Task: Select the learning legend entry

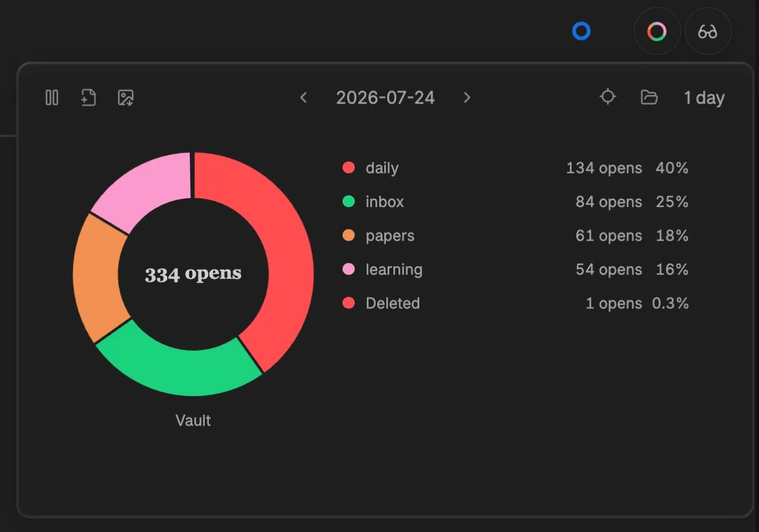Action: click(515, 269)
